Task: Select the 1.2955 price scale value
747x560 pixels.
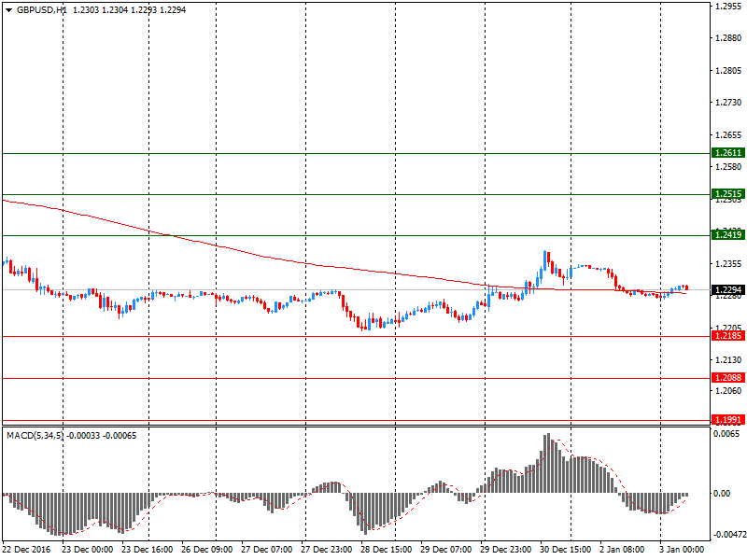Action: click(x=728, y=7)
